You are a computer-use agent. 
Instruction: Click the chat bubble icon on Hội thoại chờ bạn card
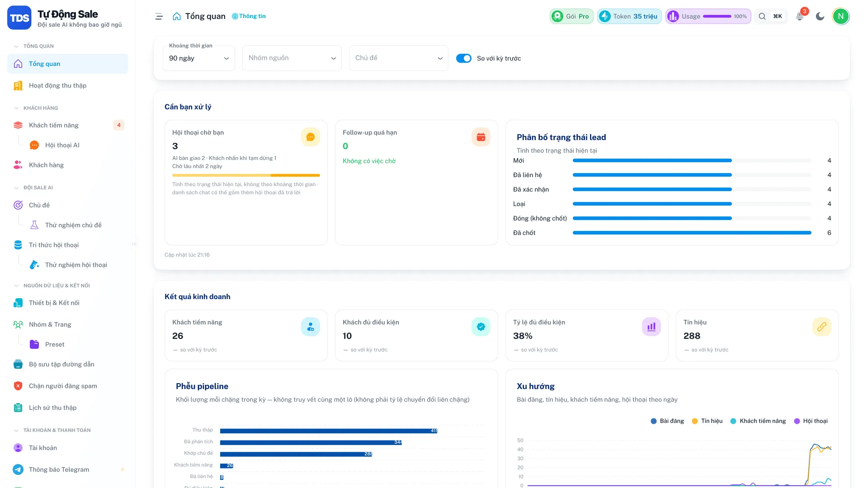[x=311, y=137]
